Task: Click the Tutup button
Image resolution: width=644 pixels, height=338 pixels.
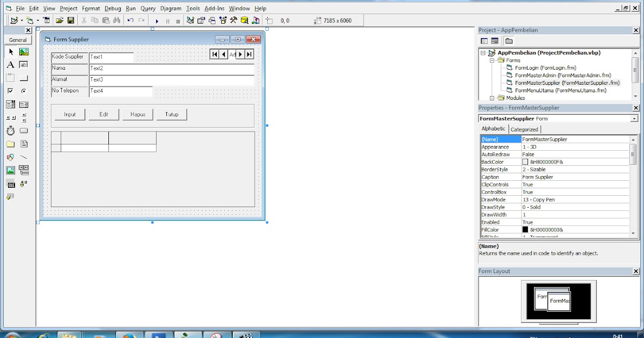Action: [172, 114]
